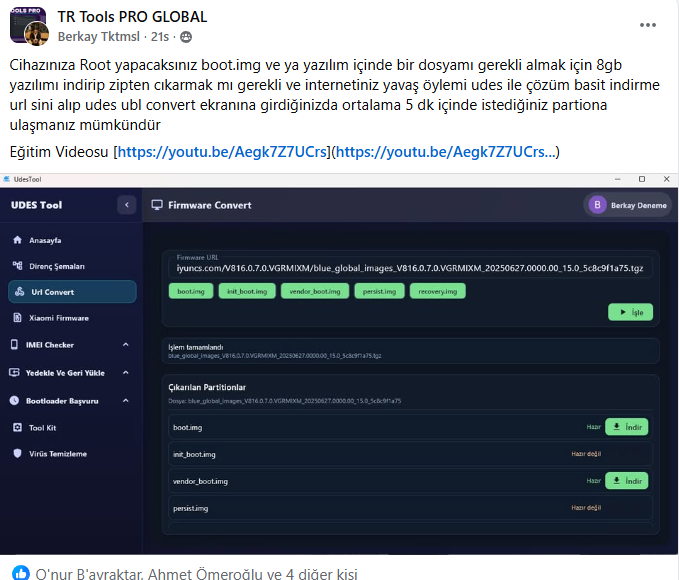Click the Direnç Şemaları sidebar icon
Viewport: 679px width, 580px height.
coord(17,266)
